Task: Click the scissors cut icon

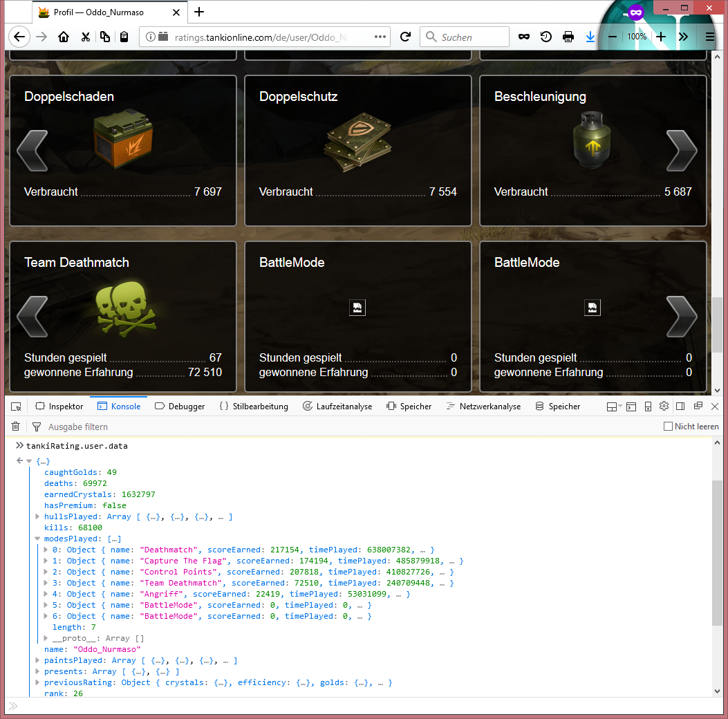Action: (85, 37)
